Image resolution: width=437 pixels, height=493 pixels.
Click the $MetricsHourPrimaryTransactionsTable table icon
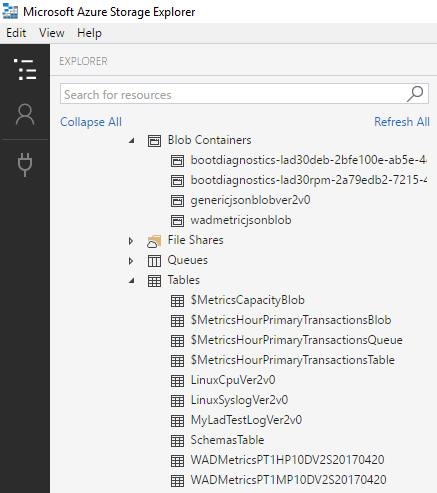[x=177, y=361]
